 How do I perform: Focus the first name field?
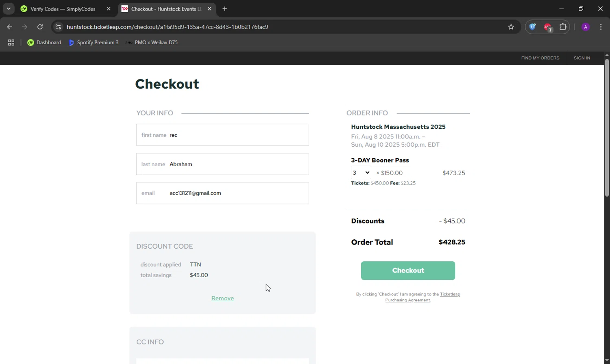pos(222,135)
